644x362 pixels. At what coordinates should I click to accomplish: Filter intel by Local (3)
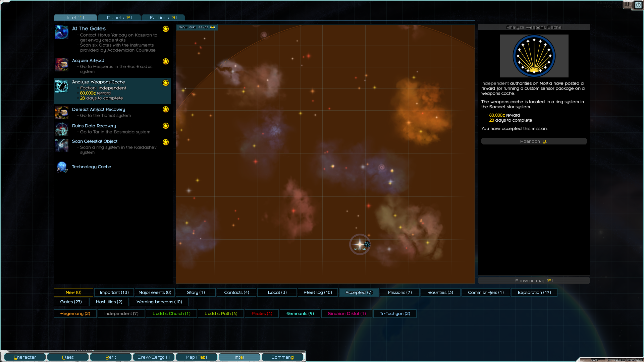[277, 292]
